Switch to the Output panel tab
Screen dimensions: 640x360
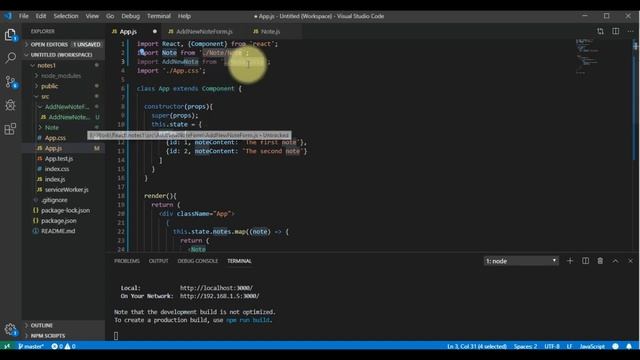pyautogui.click(x=158, y=261)
